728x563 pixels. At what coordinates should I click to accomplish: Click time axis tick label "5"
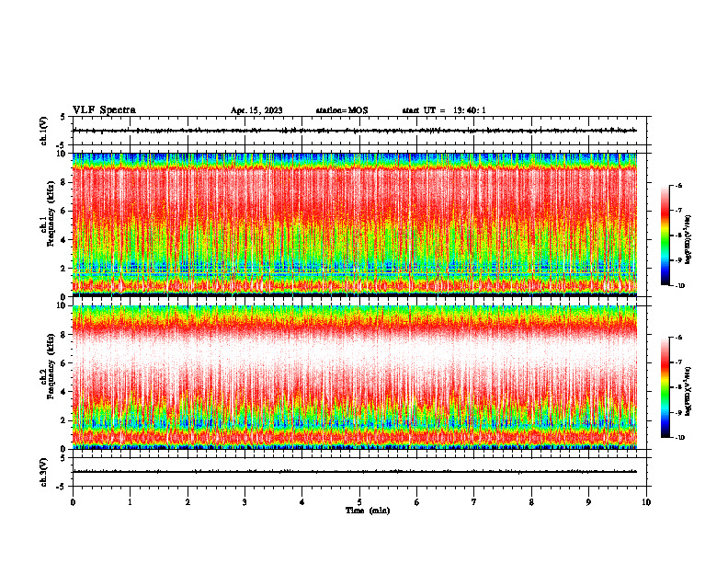(x=359, y=502)
